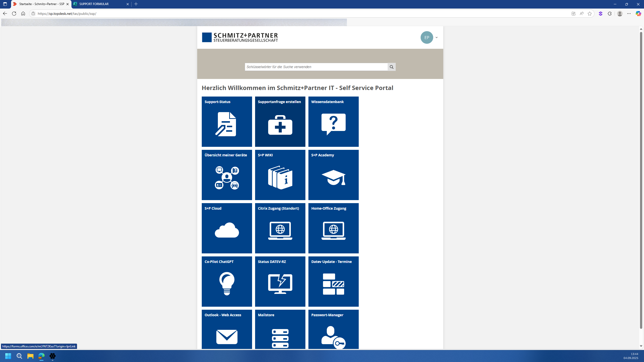Open the S+P WIKI books icon
Screen dimensions: 644x362
280,177
